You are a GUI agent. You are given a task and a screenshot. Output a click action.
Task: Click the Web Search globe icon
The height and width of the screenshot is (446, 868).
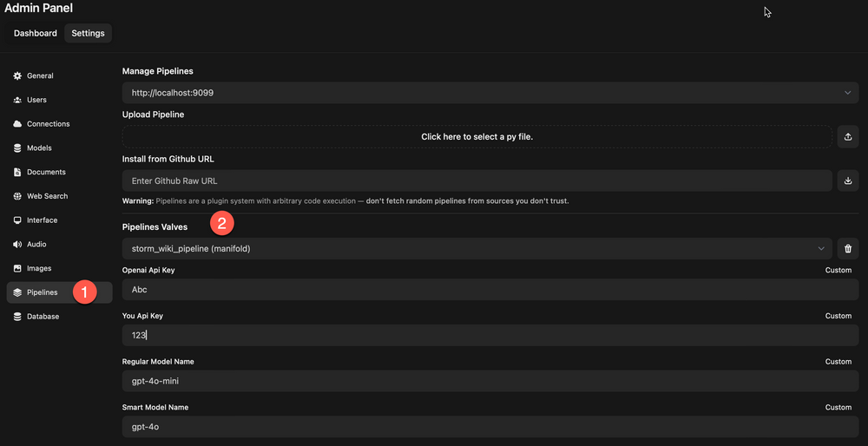pos(17,196)
